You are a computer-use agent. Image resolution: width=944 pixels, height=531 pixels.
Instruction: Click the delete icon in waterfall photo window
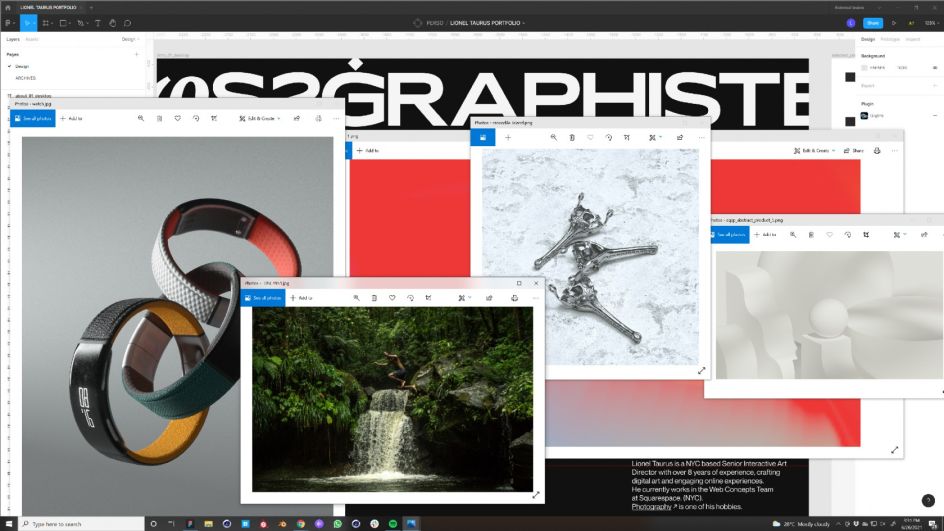pyautogui.click(x=374, y=298)
